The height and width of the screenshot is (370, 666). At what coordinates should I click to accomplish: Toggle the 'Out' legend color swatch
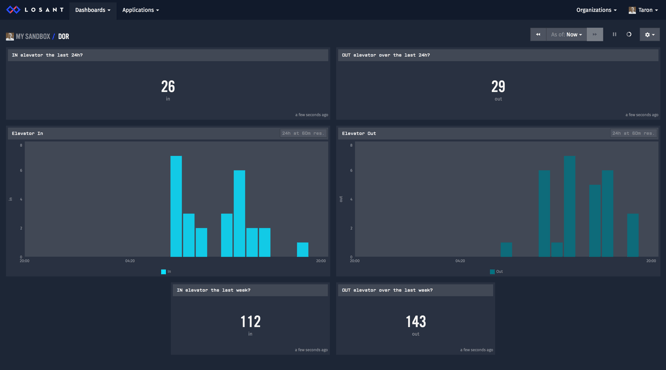pyautogui.click(x=492, y=272)
